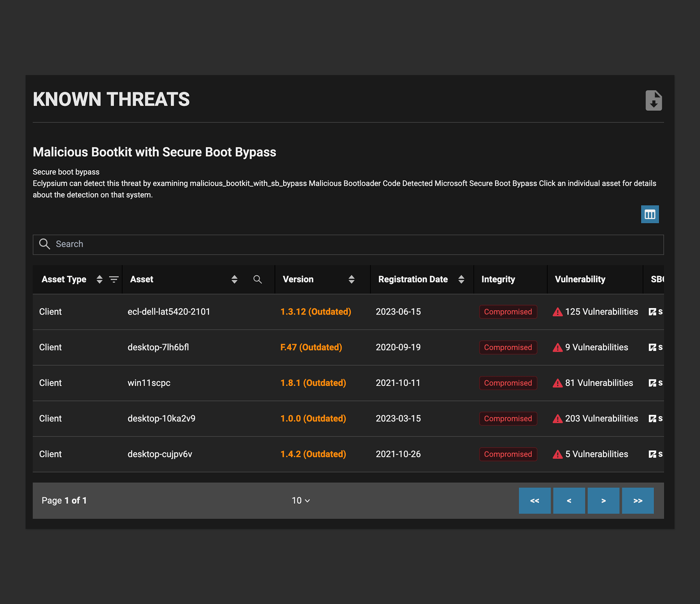Sort by Asset Type arrows

pos(99,279)
